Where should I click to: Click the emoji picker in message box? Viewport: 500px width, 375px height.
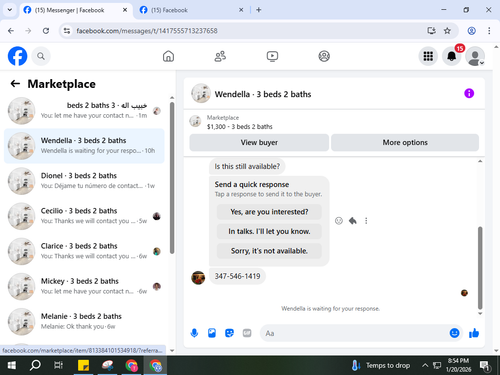[454, 333]
